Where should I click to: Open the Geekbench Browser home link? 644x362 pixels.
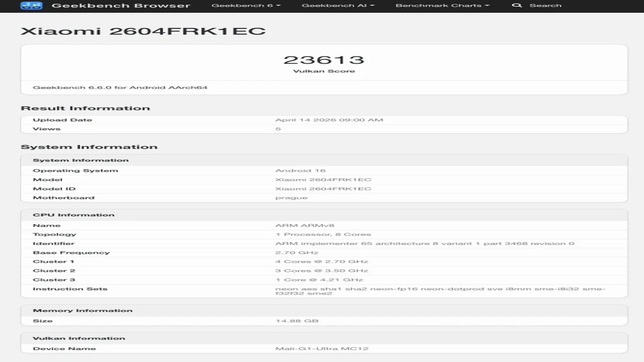121,6
